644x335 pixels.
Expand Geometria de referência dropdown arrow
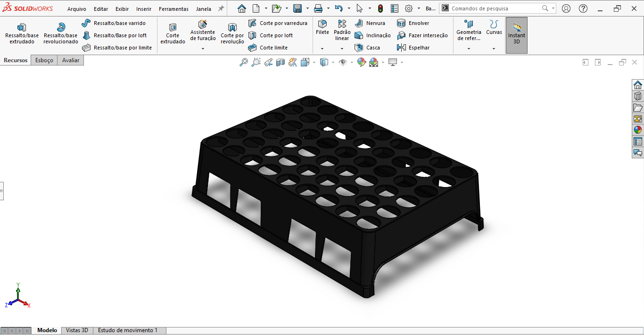pos(469,49)
